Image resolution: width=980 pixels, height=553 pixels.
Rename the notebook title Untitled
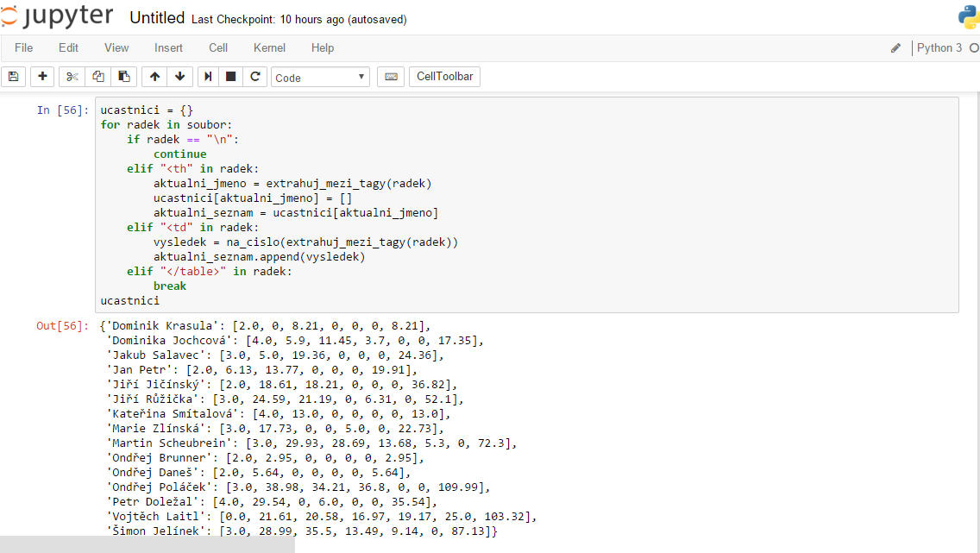pos(157,18)
